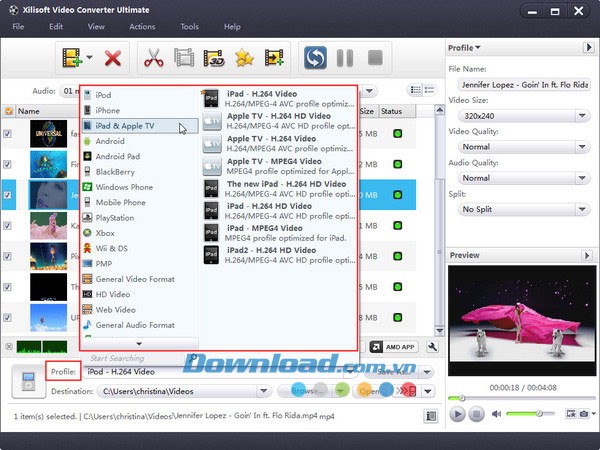Click the Add Output Profile icon

pos(274,58)
